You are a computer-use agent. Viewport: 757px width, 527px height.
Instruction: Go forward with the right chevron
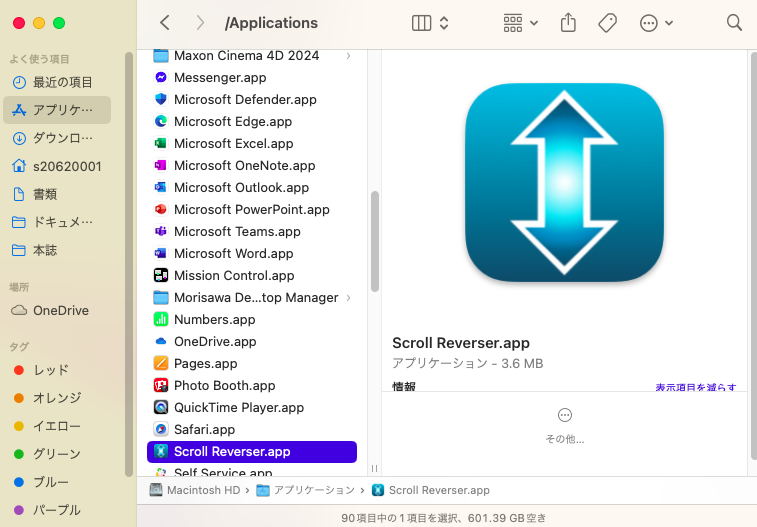(200, 23)
